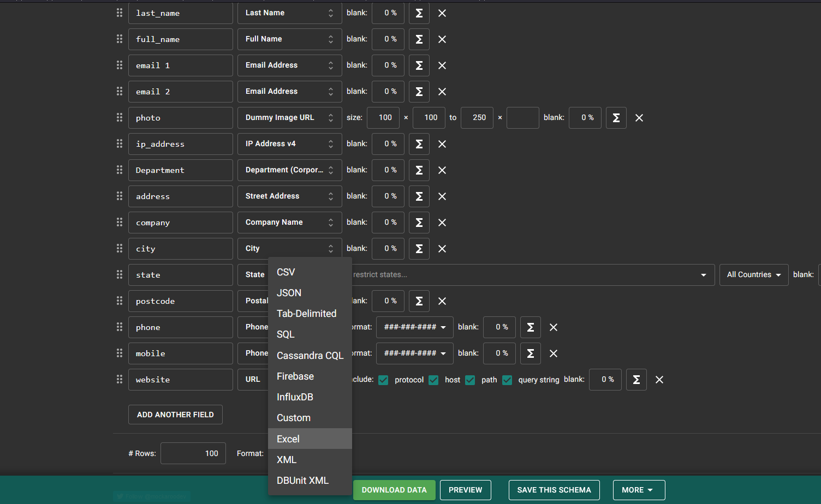This screenshot has width=821, height=504.
Task: Uncheck the protocol checkbox
Action: click(383, 380)
